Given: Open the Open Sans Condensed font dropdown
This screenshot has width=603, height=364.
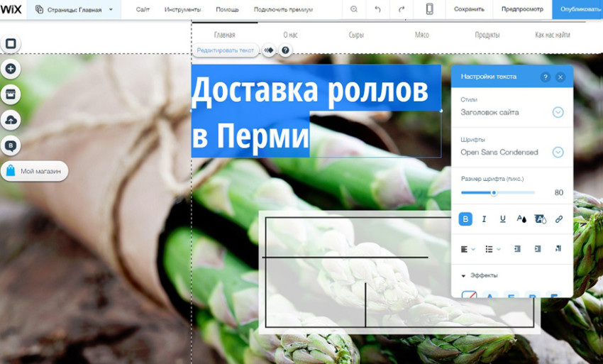Looking at the screenshot, I should [558, 152].
